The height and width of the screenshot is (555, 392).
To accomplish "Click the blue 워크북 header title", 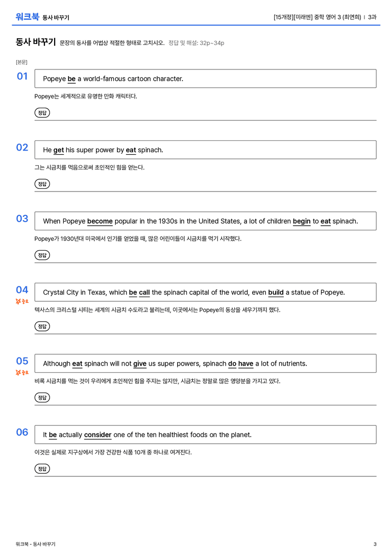I will (27, 17).
